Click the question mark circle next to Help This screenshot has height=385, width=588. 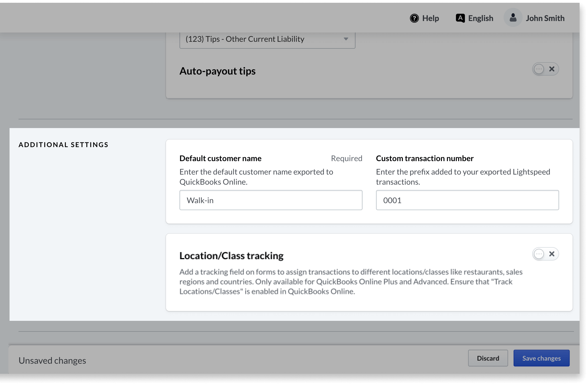tap(414, 18)
